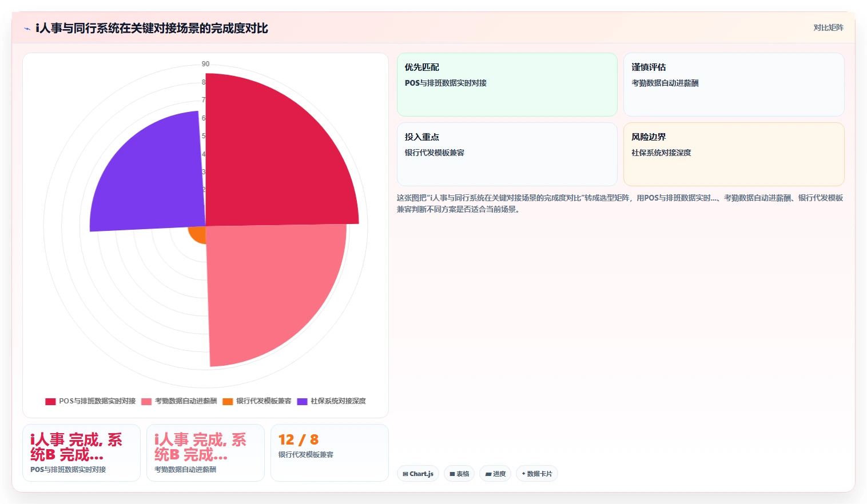Click the chart title 'i人事与同行系统在关键对接场景的完成度对比'
This screenshot has height=504, width=867.
coord(152,28)
